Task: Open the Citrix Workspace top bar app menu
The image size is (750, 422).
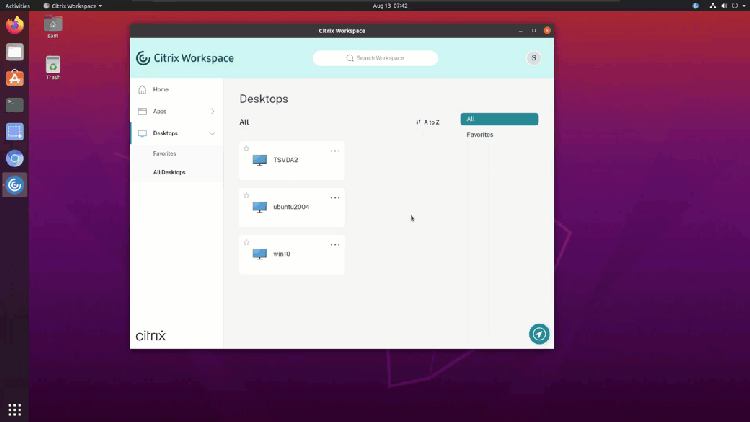Action: 73,6
